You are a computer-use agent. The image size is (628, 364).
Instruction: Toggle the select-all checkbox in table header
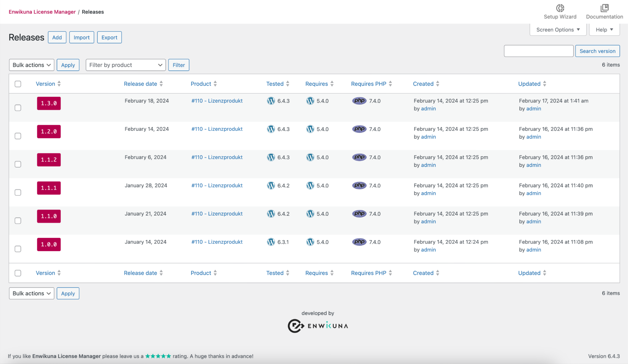pos(18,84)
